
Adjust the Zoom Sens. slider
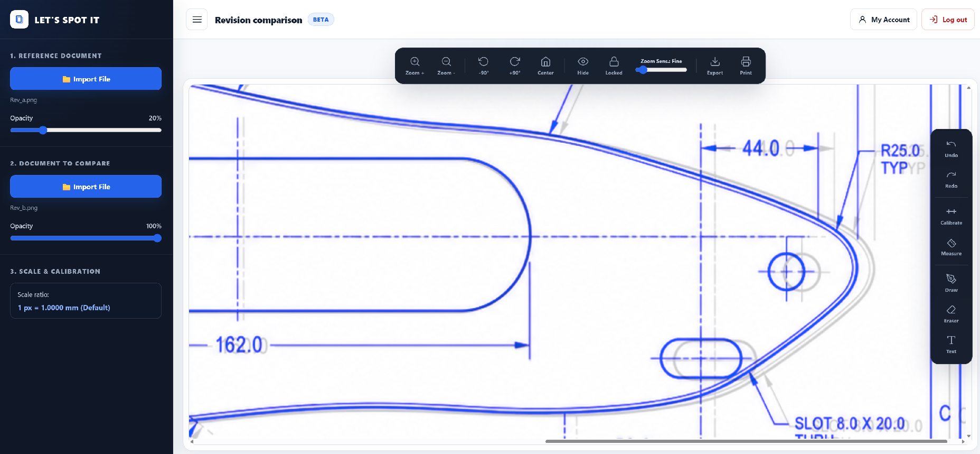(x=661, y=70)
